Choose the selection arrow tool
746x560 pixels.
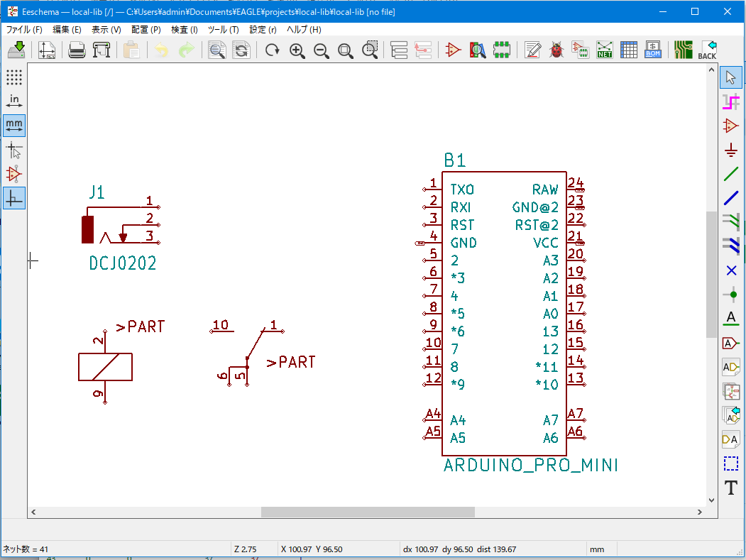coord(731,77)
